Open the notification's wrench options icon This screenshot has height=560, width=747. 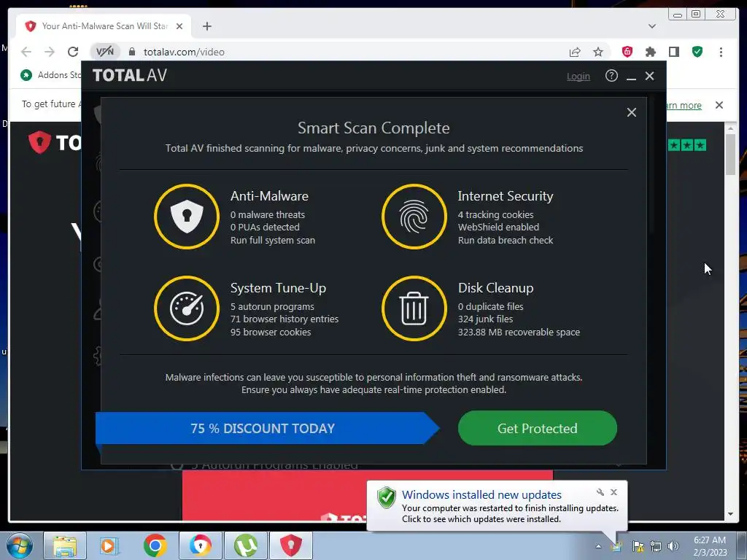600,492
